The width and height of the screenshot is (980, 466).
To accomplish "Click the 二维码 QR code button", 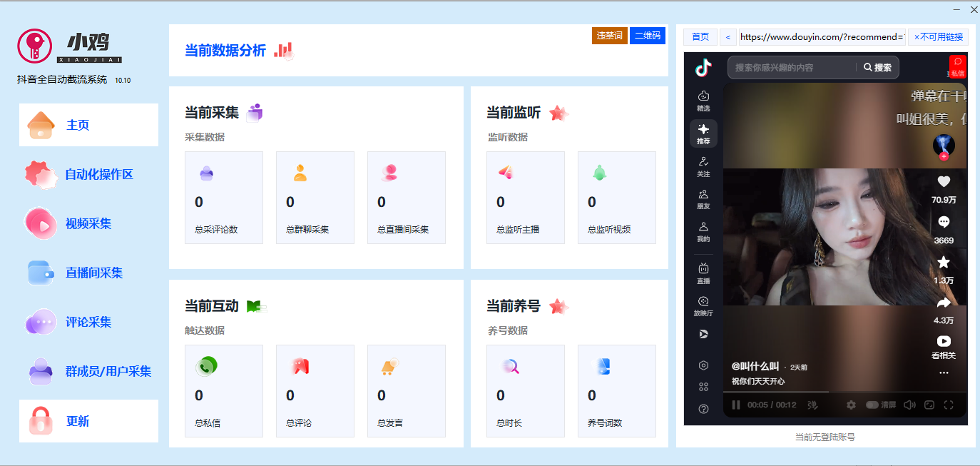I will tap(647, 35).
